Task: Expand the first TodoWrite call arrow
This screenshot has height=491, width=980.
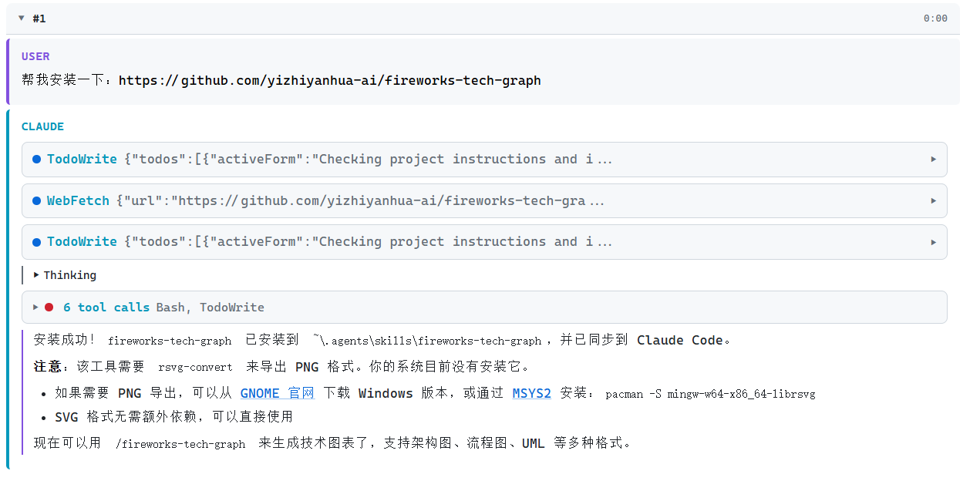Action: (933, 160)
